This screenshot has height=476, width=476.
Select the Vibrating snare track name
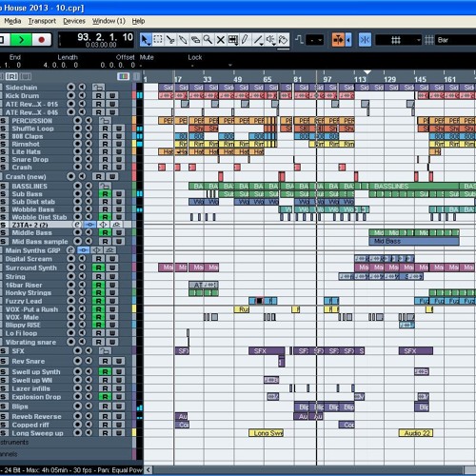[x=30, y=342]
